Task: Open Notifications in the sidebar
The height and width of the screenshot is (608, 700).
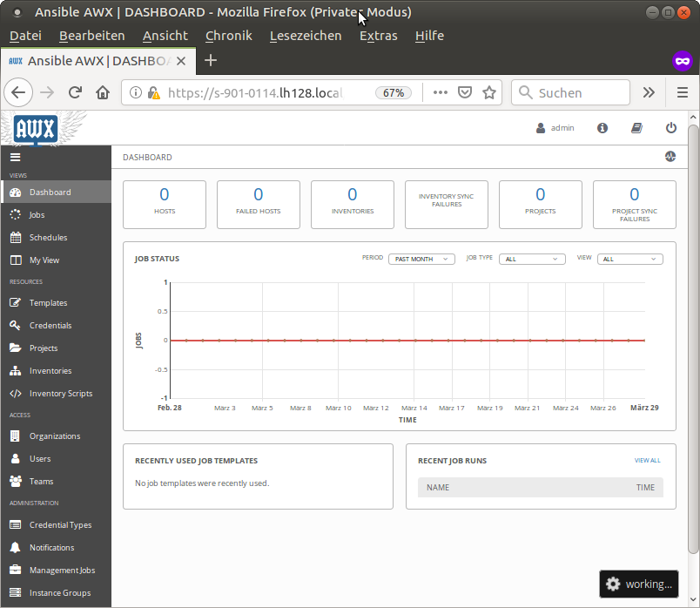Action: coord(56,548)
